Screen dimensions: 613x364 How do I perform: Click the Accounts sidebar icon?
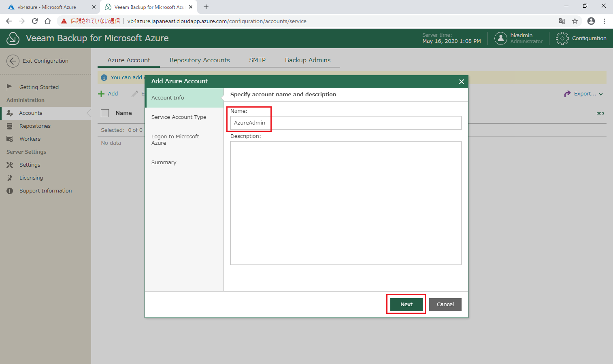[10, 113]
